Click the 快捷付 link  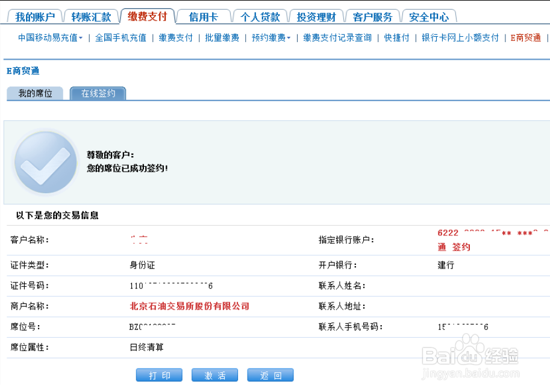coord(396,37)
